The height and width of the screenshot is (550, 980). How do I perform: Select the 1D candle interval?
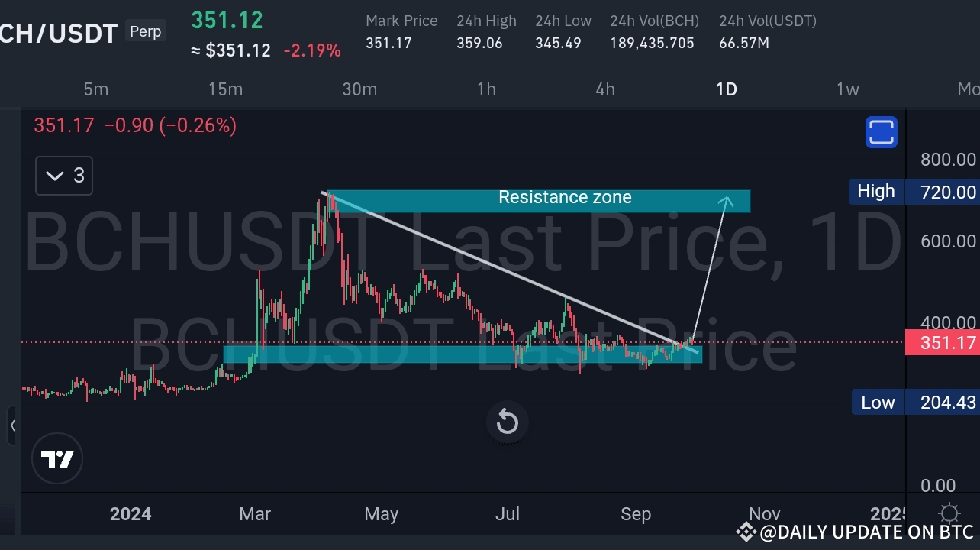725,89
